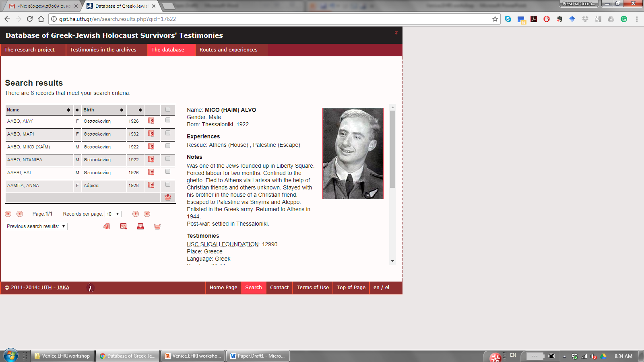Open the record icon for ΑΛΒΟ, ΝΤΑΝΙΕΛ
Screen dimensions: 644x362
tap(151, 159)
